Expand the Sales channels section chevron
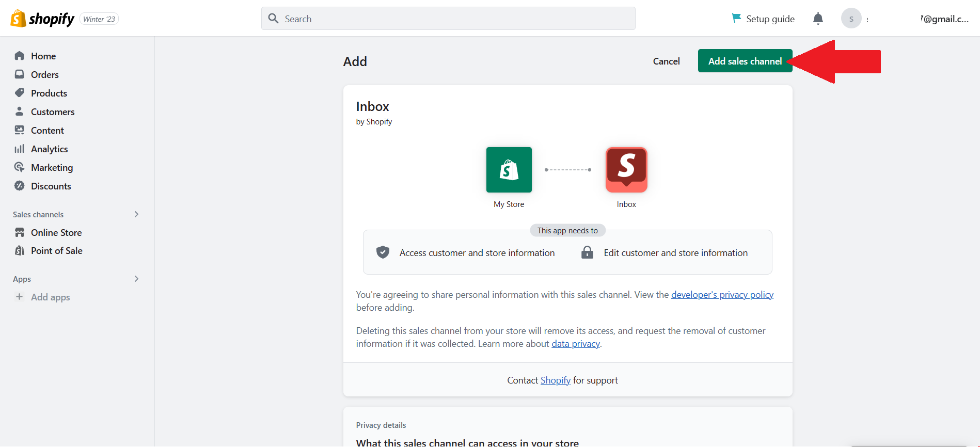Viewport: 980px width, 447px height. pos(136,214)
